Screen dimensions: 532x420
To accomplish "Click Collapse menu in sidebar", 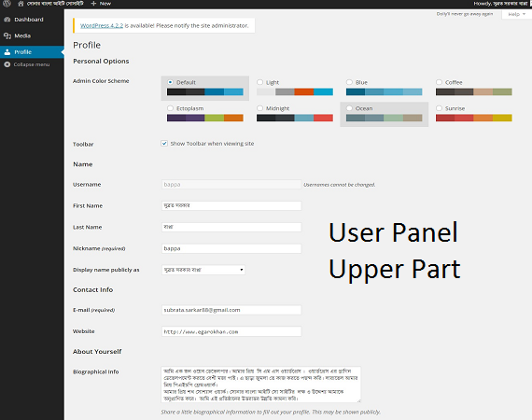I will 32,64.
